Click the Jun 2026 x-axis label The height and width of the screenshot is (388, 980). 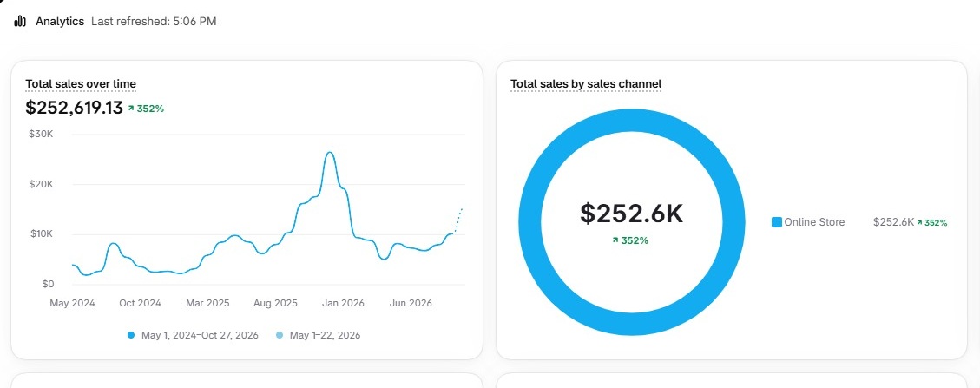click(x=411, y=304)
